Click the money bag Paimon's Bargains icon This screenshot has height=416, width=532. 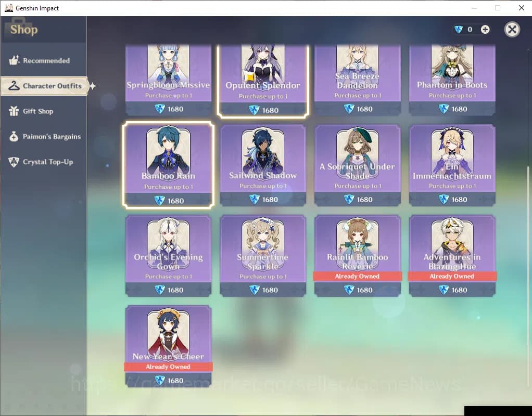[14, 136]
